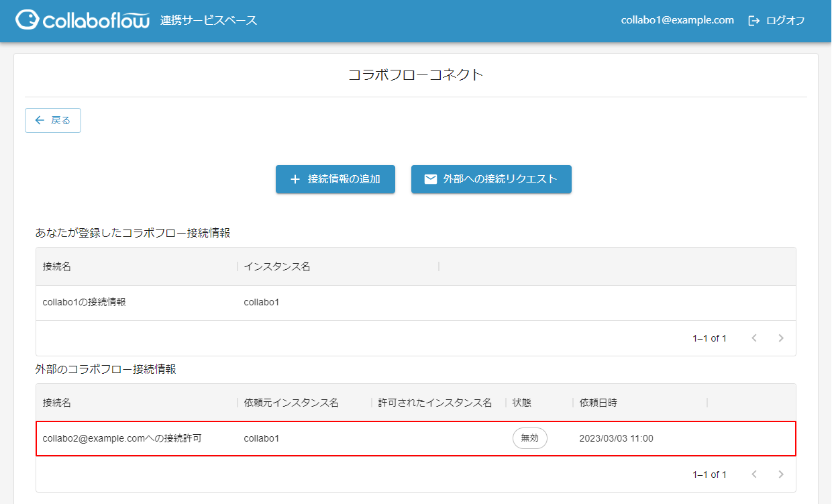Click the 無効 status chip
This screenshot has height=504, width=832.
[x=529, y=438]
